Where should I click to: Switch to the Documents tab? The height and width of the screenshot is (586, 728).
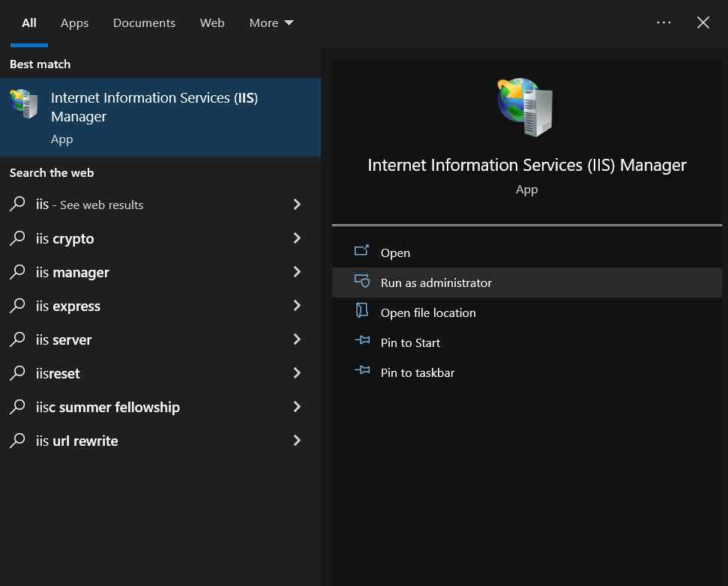(144, 23)
